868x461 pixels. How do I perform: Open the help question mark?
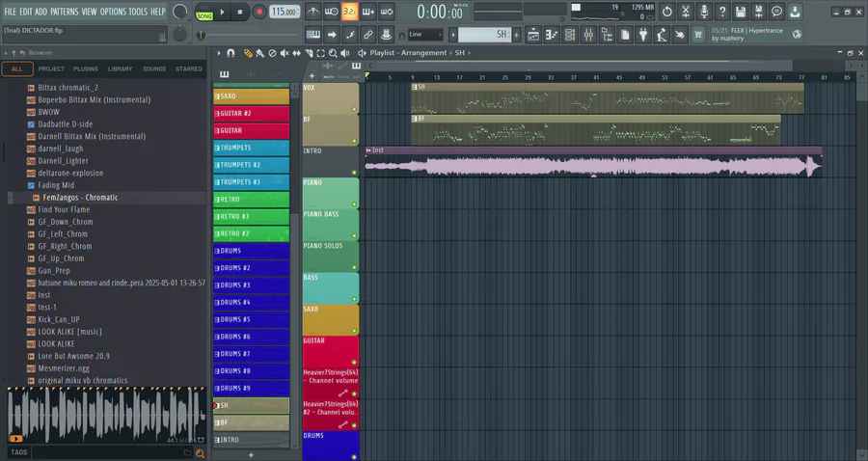click(x=721, y=11)
